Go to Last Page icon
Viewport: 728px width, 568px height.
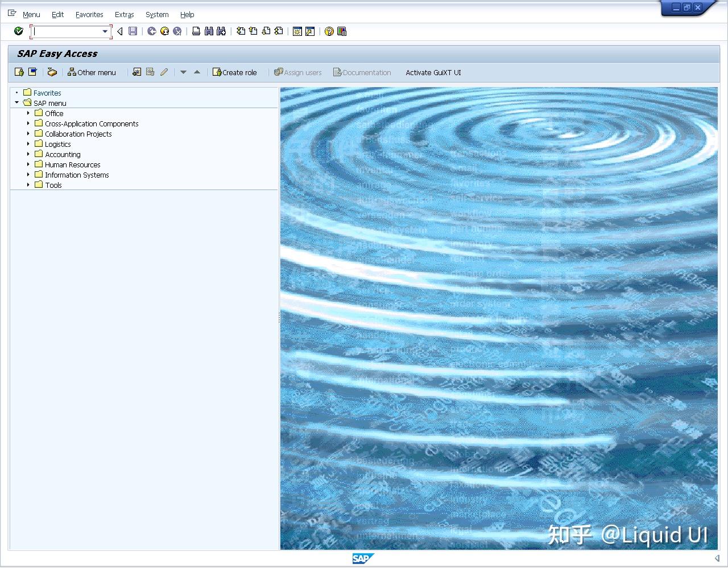pos(278,31)
